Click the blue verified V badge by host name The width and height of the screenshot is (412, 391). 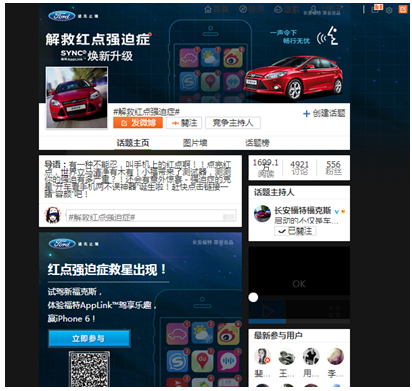(336, 211)
